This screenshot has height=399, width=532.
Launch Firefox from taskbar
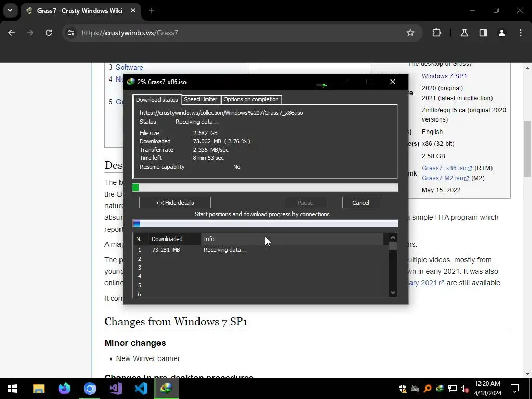(64, 389)
